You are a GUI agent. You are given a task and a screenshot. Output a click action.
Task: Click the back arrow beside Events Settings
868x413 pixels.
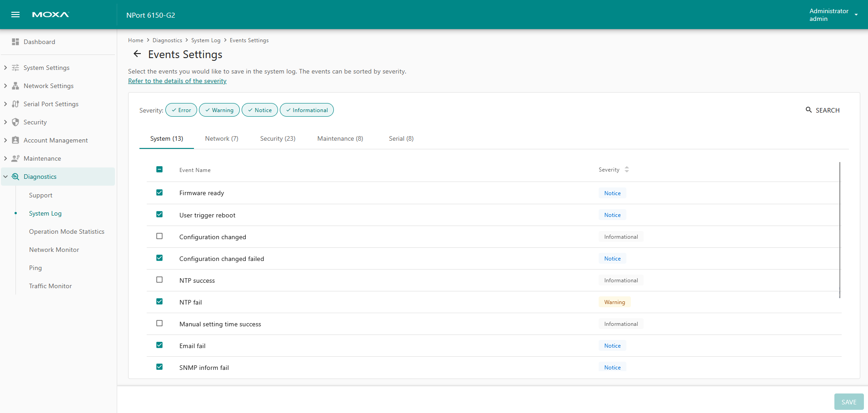click(137, 54)
